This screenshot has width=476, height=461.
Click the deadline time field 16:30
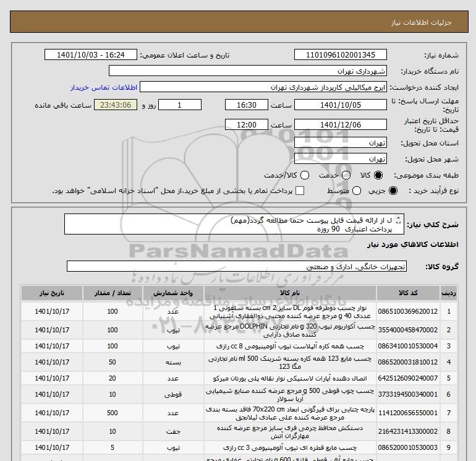coord(247,105)
